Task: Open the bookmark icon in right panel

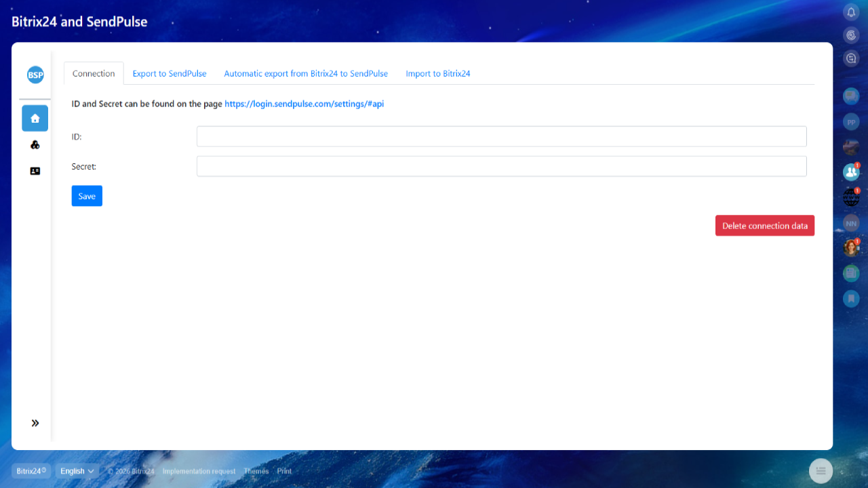Action: point(851,298)
